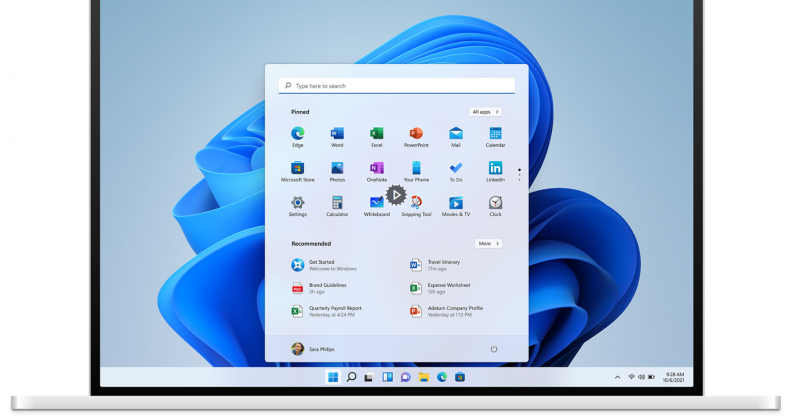Click the pinned apps page dots indicator
The height and width of the screenshot is (416, 800).
point(519,175)
